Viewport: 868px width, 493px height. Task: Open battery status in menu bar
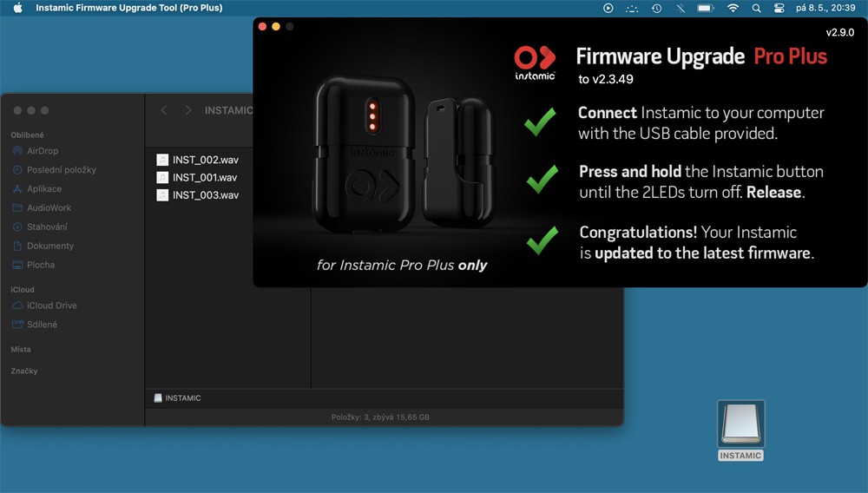pos(705,8)
